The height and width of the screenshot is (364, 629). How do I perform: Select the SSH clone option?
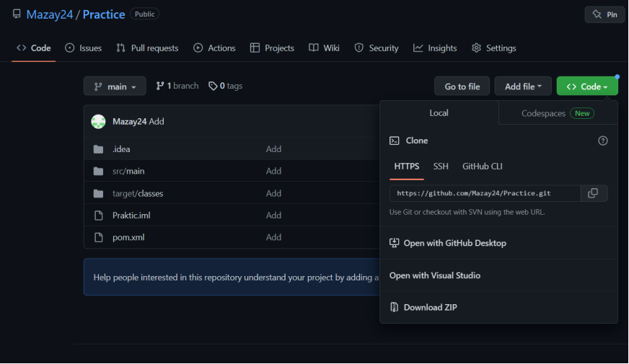click(441, 167)
